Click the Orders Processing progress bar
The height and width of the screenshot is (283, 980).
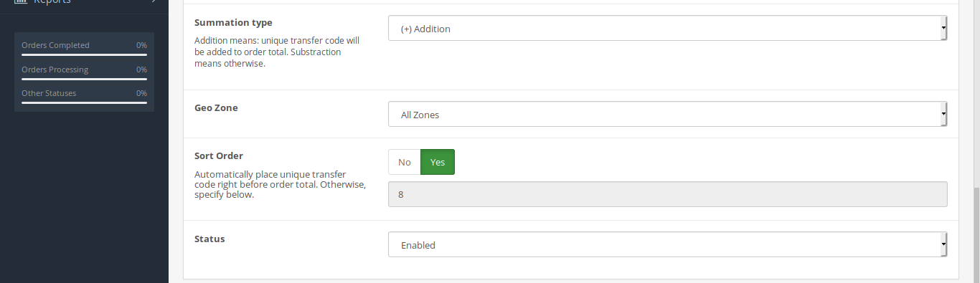click(x=84, y=79)
